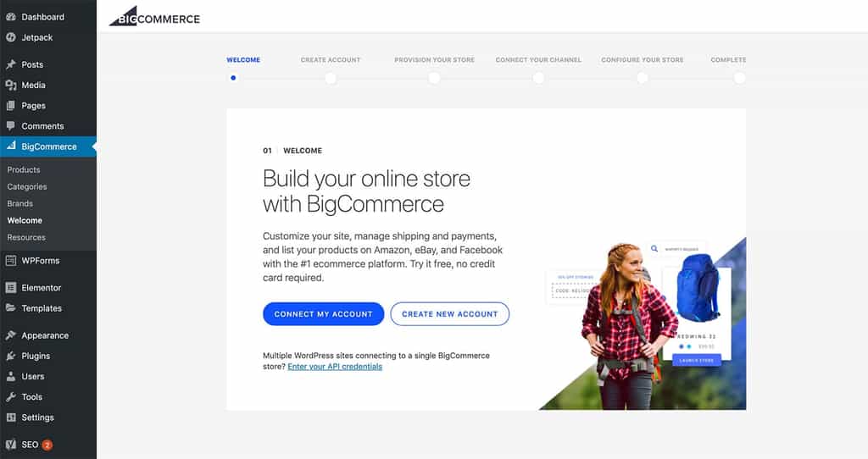The height and width of the screenshot is (459, 868).
Task: Click the Plugins plug icon
Action: click(x=10, y=356)
